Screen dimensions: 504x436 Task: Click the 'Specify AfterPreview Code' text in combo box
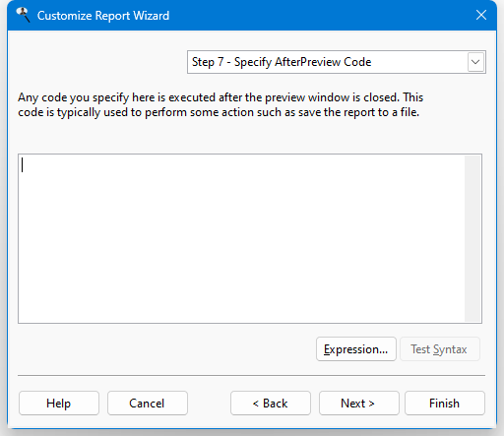[x=302, y=62]
